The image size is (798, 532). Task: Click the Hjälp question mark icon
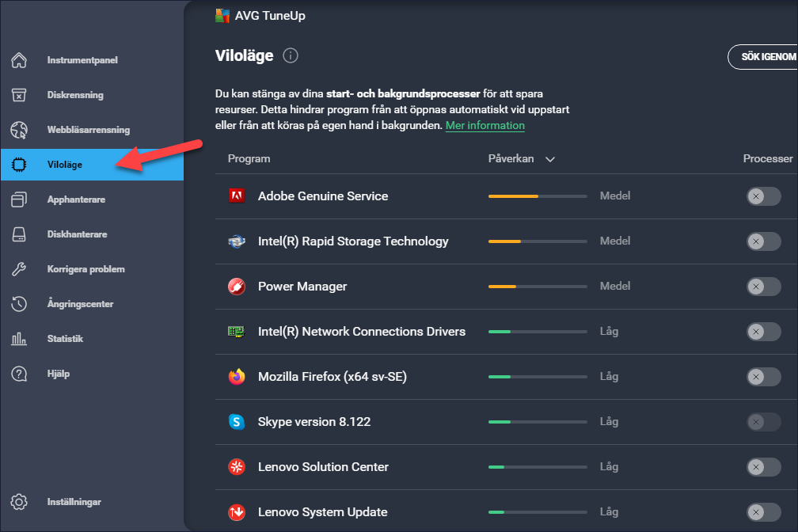19,374
